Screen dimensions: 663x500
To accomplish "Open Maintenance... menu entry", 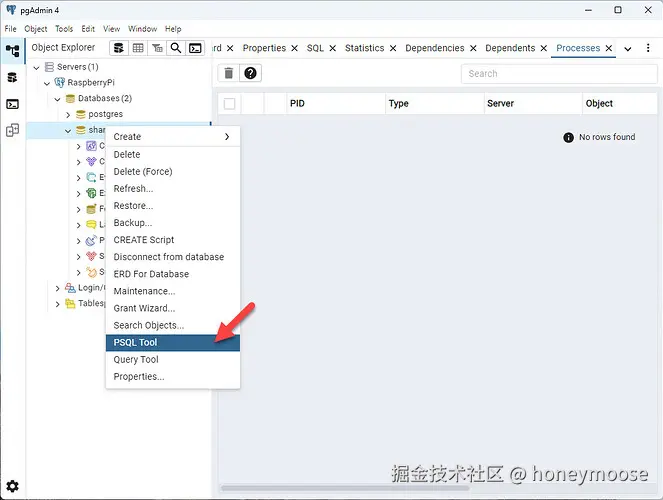I will [173, 291].
